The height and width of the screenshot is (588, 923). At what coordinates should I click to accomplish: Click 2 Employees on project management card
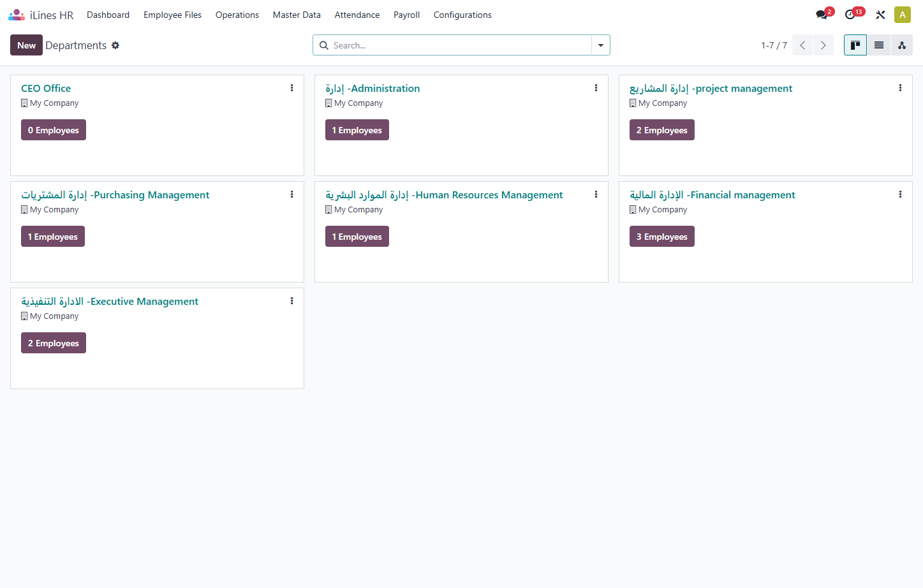tap(662, 130)
